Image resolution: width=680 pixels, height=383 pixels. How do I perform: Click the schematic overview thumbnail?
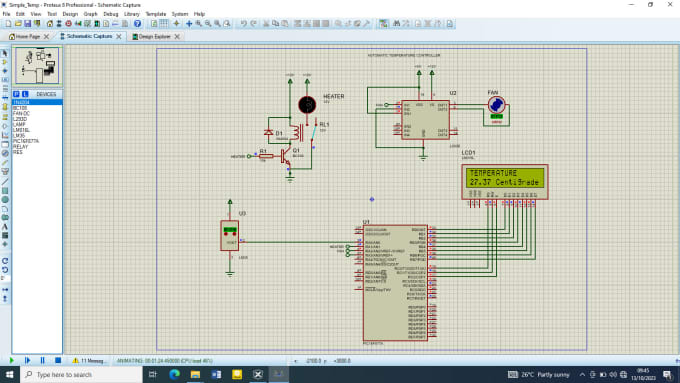(37, 66)
